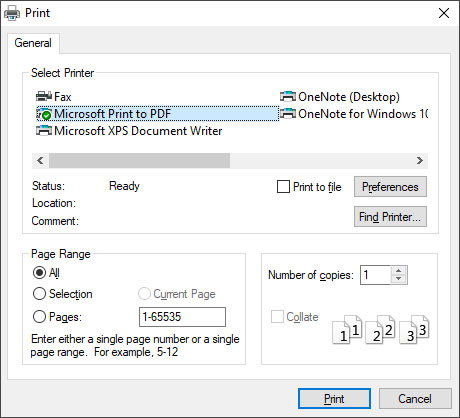Click the printer list scroll right arrow
This screenshot has width=460, height=418.
pyautogui.click(x=420, y=161)
